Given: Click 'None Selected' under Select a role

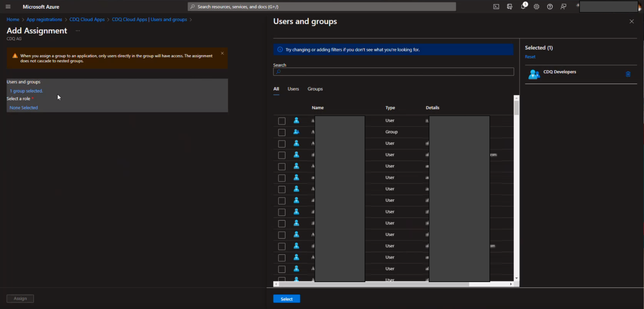Looking at the screenshot, I should click(24, 108).
